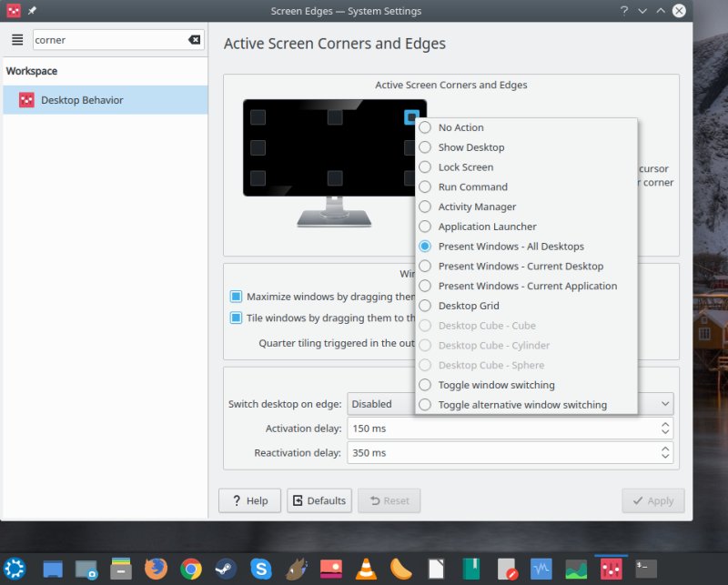Toggle 'Tile windows by dragging' checkbox
The height and width of the screenshot is (585, 728).
[x=236, y=318]
